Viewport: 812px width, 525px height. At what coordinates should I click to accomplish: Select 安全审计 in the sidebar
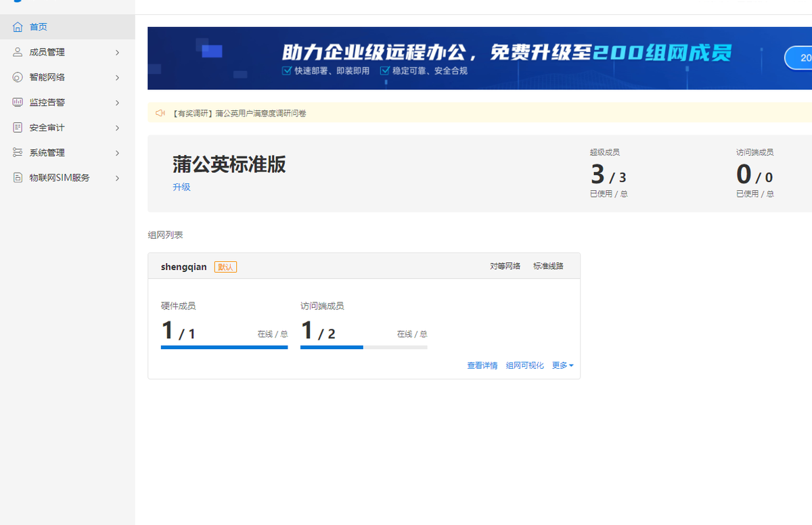coord(68,127)
